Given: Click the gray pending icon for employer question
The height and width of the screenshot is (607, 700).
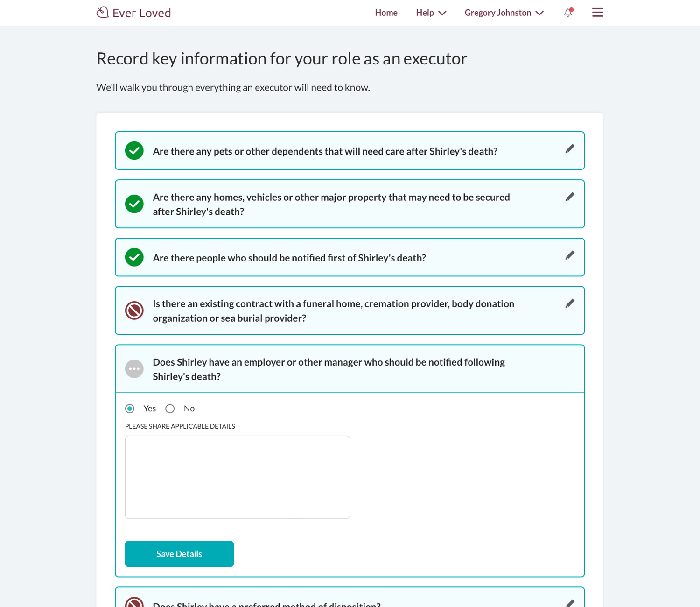Looking at the screenshot, I should [x=134, y=369].
